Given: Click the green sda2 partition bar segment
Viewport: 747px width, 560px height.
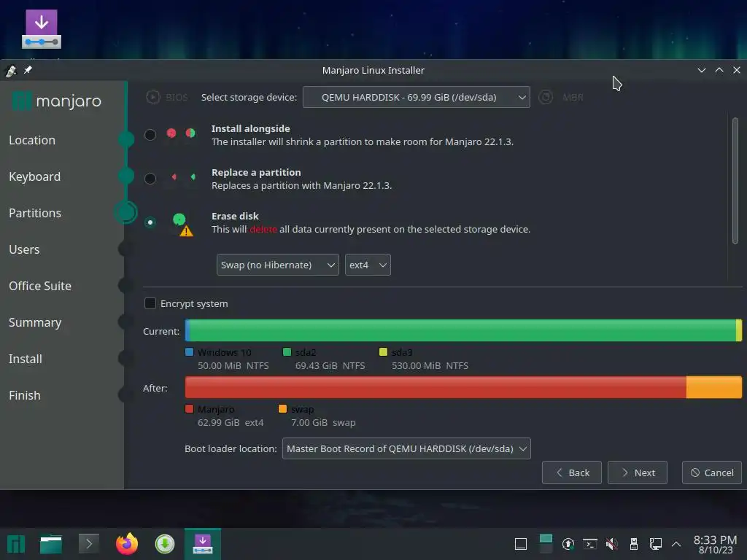Looking at the screenshot, I should point(462,330).
